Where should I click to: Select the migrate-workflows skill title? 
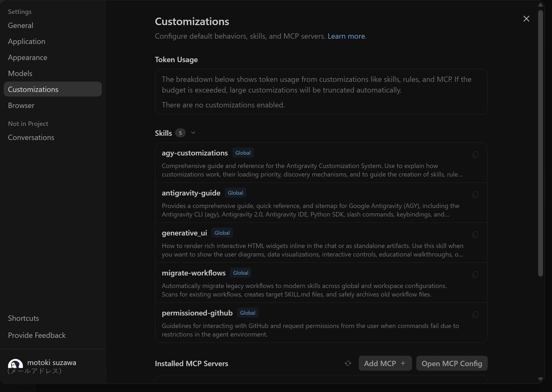(194, 273)
